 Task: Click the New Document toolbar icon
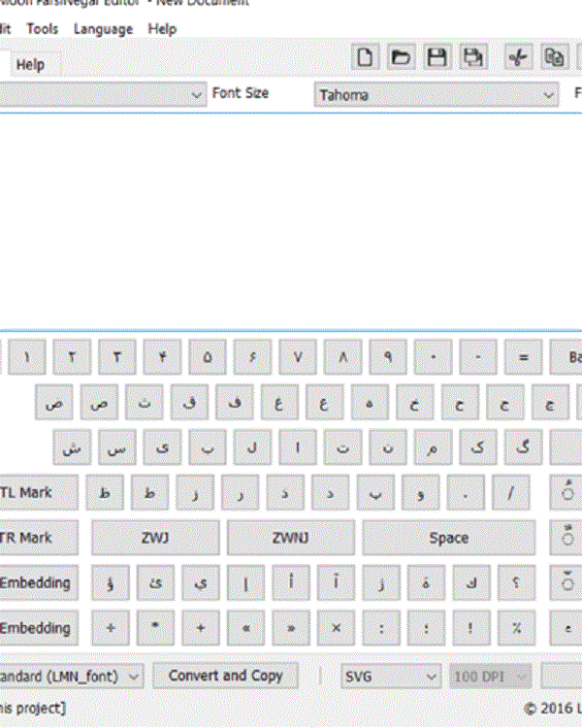tap(366, 57)
